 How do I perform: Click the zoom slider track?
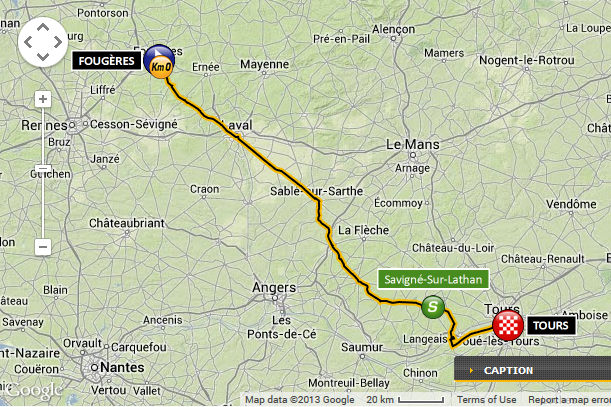click(43, 173)
